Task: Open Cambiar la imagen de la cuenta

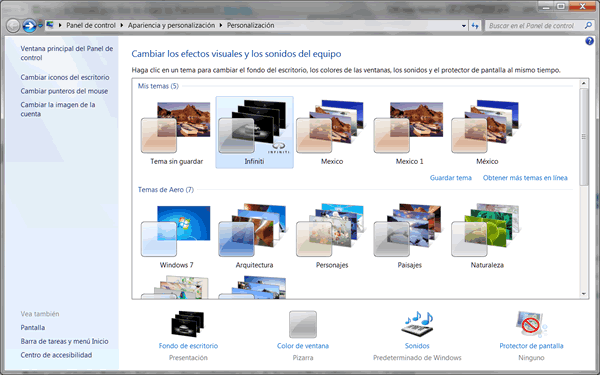Action: point(58,109)
